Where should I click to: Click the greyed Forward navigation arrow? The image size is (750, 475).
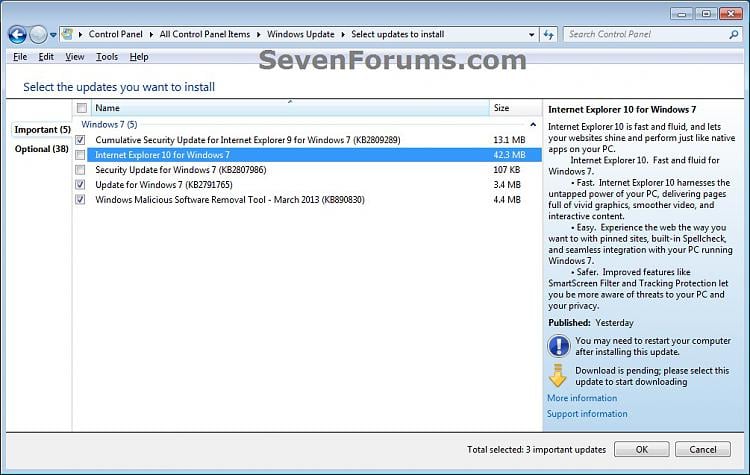(38, 34)
